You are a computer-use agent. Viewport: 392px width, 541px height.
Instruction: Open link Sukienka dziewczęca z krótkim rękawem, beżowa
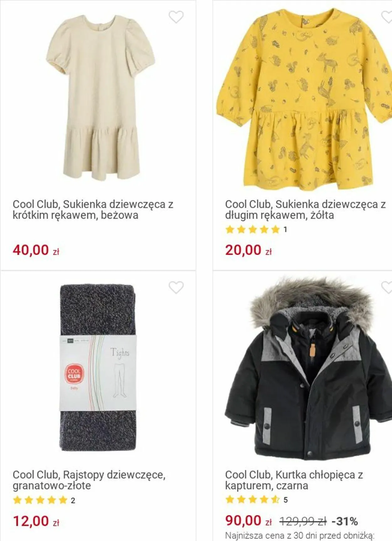tap(93, 209)
